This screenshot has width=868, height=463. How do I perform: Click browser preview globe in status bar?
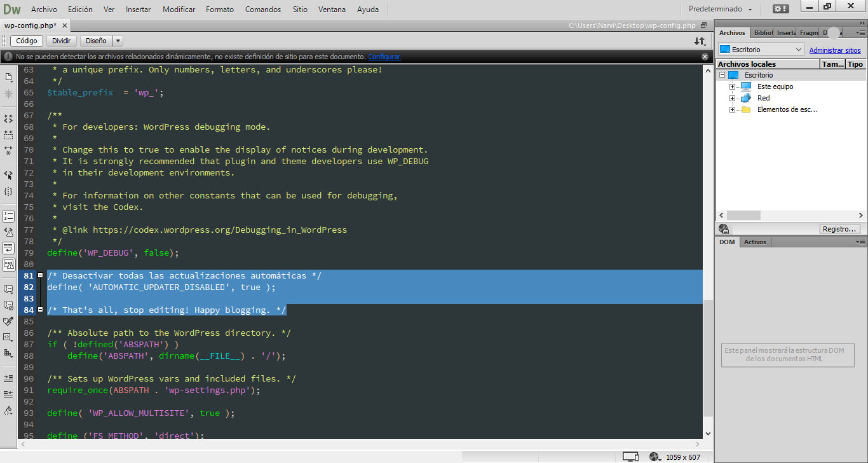pyautogui.click(x=655, y=457)
